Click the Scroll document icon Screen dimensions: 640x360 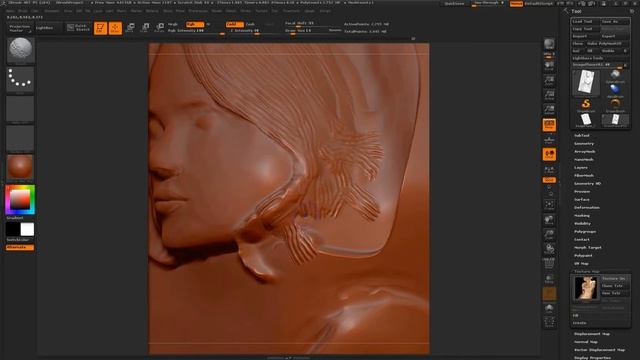pos(549,67)
